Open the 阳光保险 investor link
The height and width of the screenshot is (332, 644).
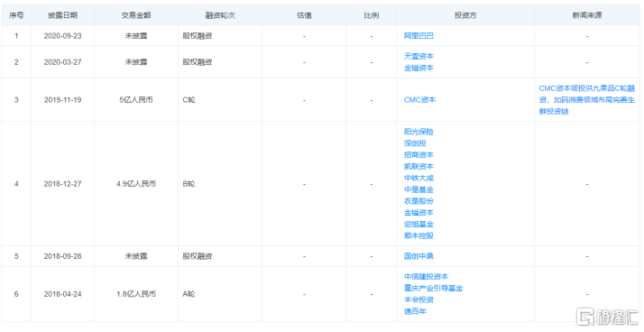(419, 132)
